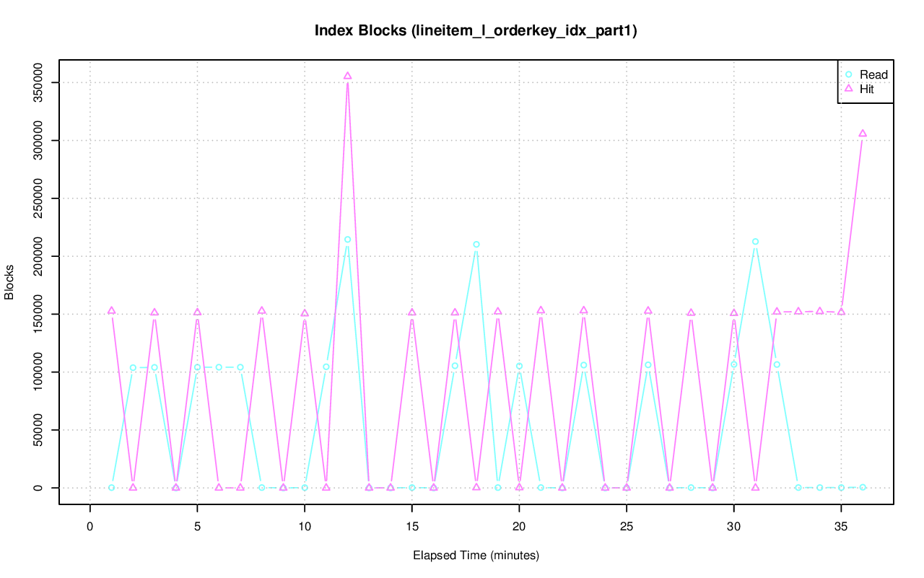Select the Read circle peak at minute 12
The height and width of the screenshot is (578, 924).
click(347, 240)
